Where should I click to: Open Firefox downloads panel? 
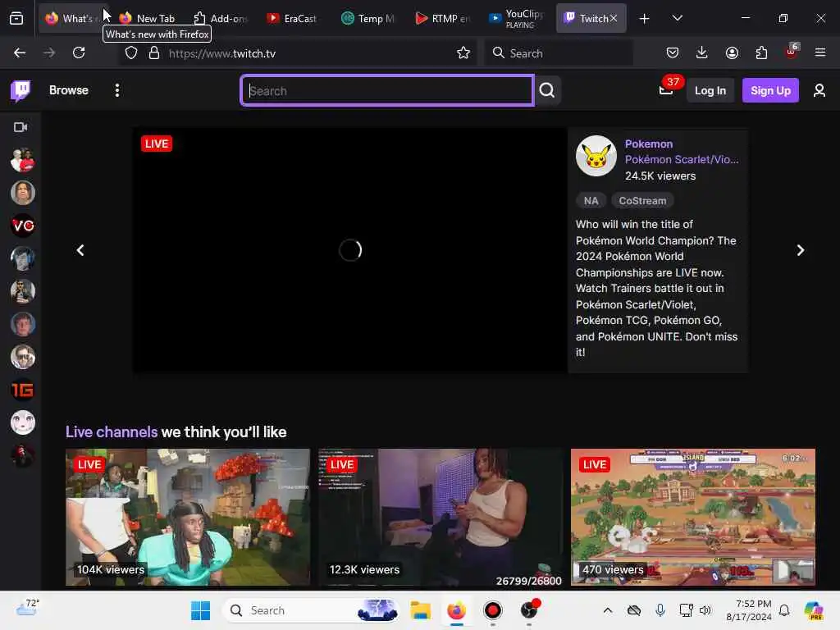702,53
